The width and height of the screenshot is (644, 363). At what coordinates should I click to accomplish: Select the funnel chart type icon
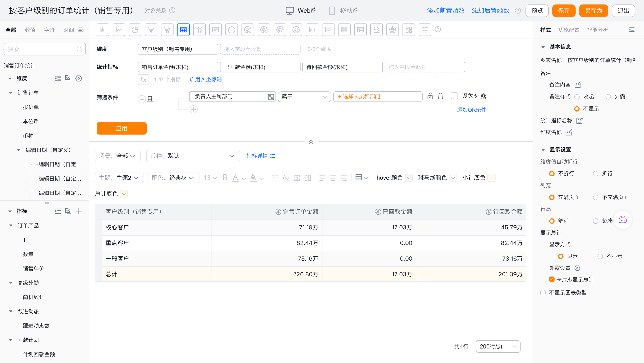click(x=151, y=30)
